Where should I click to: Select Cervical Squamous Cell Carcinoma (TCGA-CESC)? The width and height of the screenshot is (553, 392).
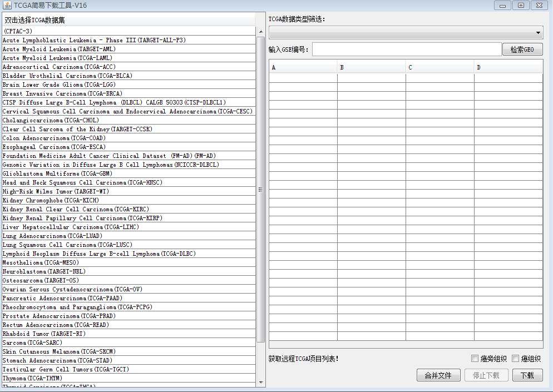(x=129, y=111)
